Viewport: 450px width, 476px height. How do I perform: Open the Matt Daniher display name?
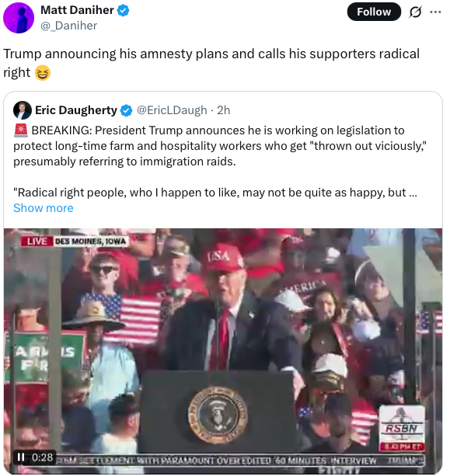pyautogui.click(x=77, y=10)
